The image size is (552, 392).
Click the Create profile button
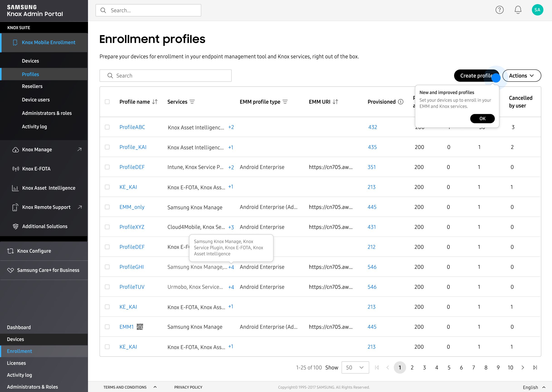pos(476,75)
